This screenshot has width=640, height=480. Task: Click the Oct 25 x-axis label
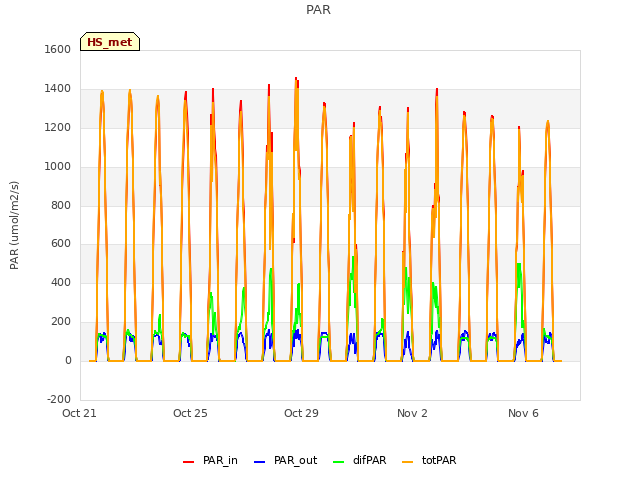(190, 413)
